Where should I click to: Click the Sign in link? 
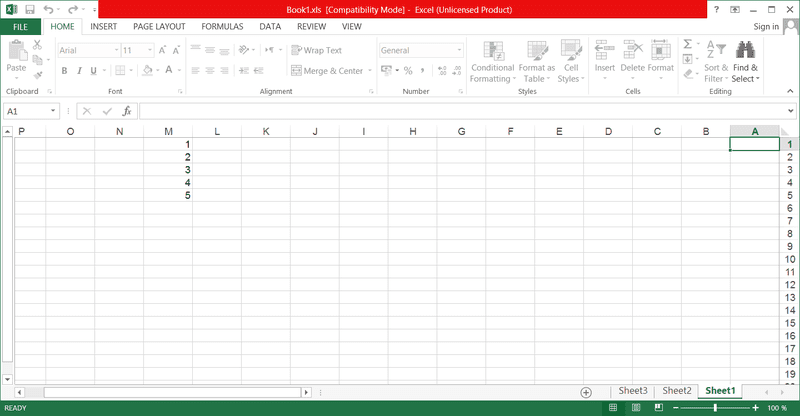point(766,26)
